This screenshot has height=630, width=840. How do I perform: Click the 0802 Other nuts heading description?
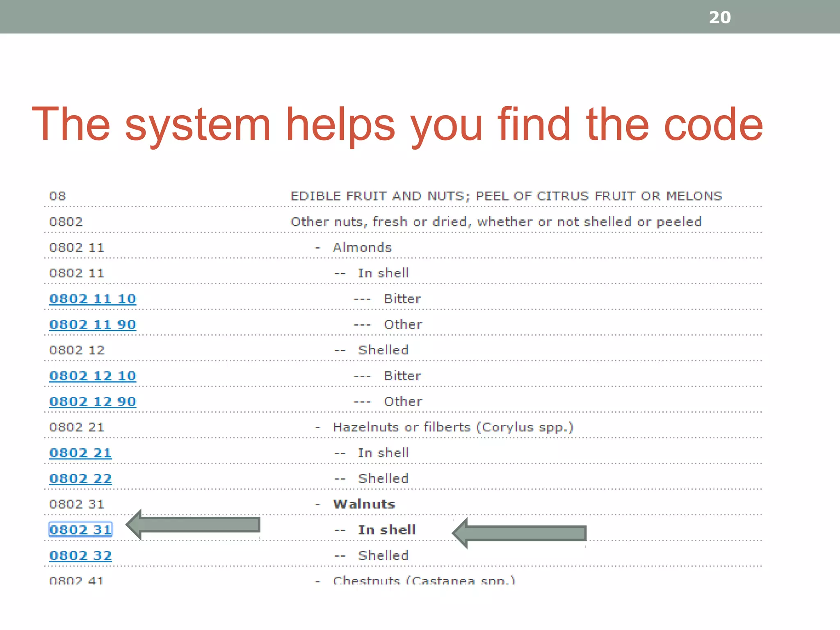click(x=496, y=222)
